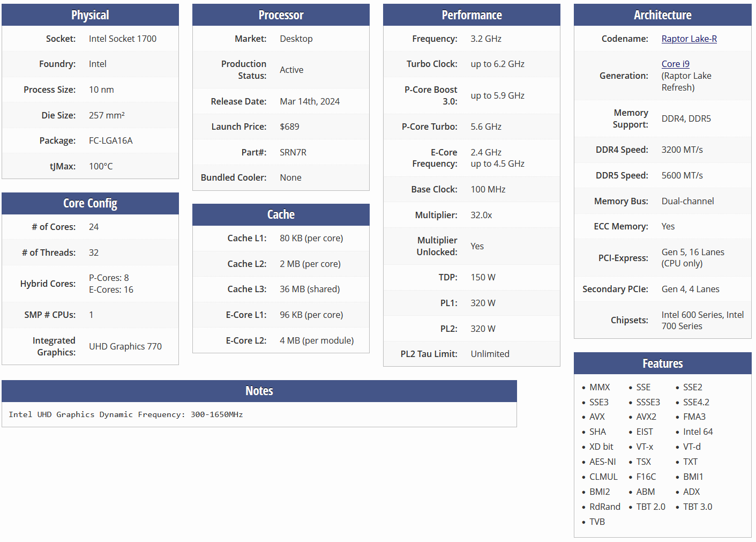Click the Performance section header

pos(471,15)
